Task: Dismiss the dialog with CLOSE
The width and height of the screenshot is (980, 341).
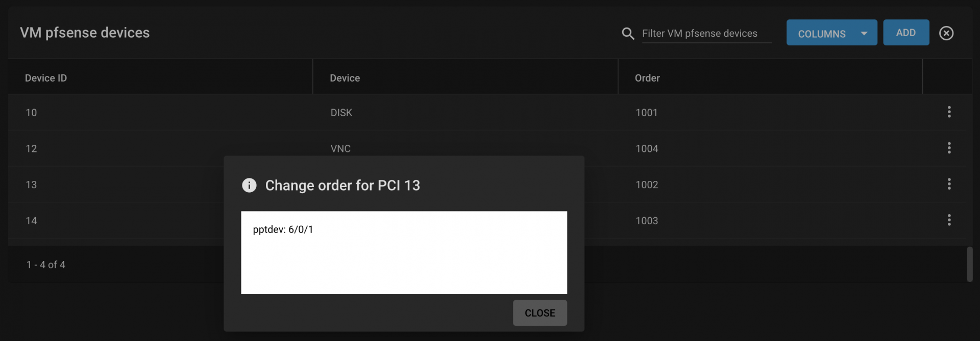Action: click(540, 313)
